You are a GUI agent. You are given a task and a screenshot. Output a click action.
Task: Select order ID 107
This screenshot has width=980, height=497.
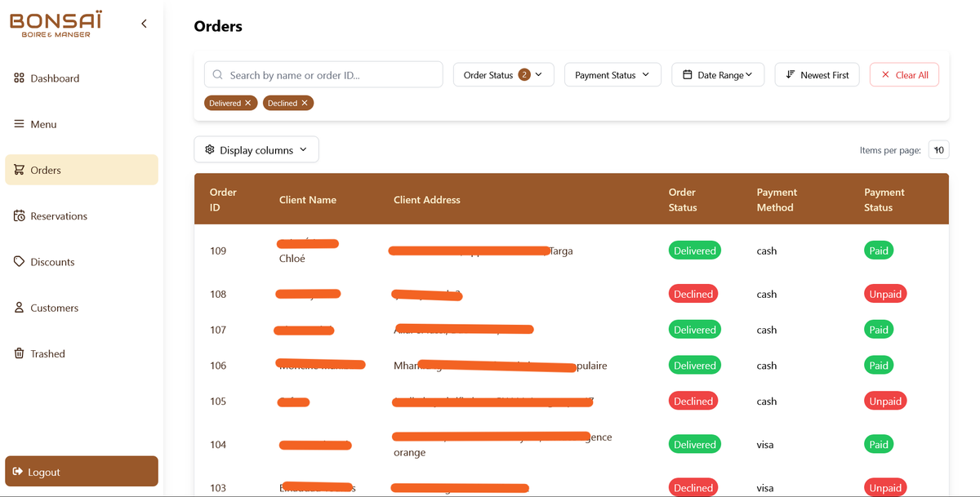pos(218,330)
